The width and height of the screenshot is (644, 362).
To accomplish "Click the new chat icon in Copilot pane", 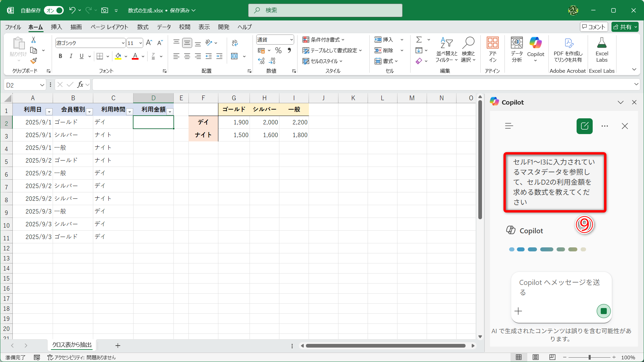I will (584, 126).
